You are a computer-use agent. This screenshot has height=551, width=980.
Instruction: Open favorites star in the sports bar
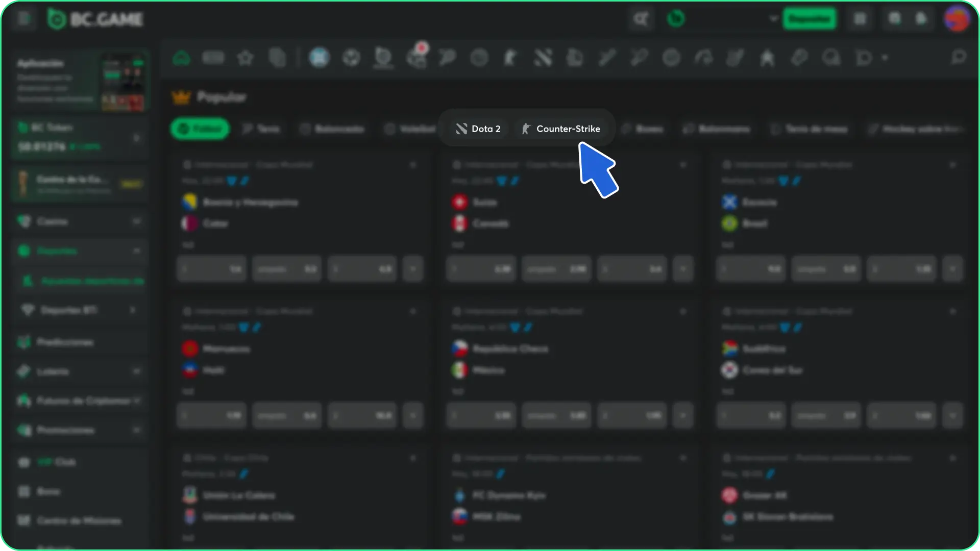(x=246, y=58)
